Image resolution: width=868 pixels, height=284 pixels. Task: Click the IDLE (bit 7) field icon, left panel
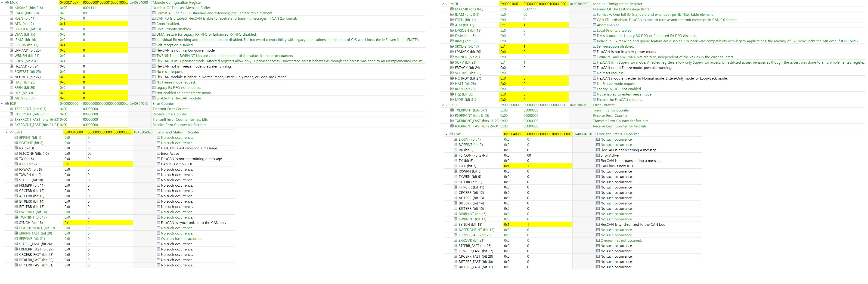pyautogui.click(x=16, y=164)
